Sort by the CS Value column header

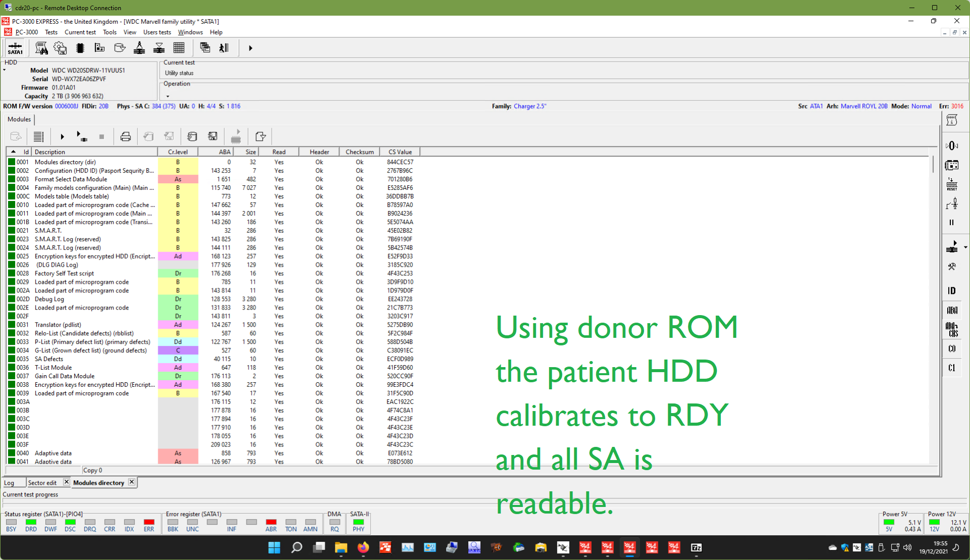pyautogui.click(x=400, y=152)
